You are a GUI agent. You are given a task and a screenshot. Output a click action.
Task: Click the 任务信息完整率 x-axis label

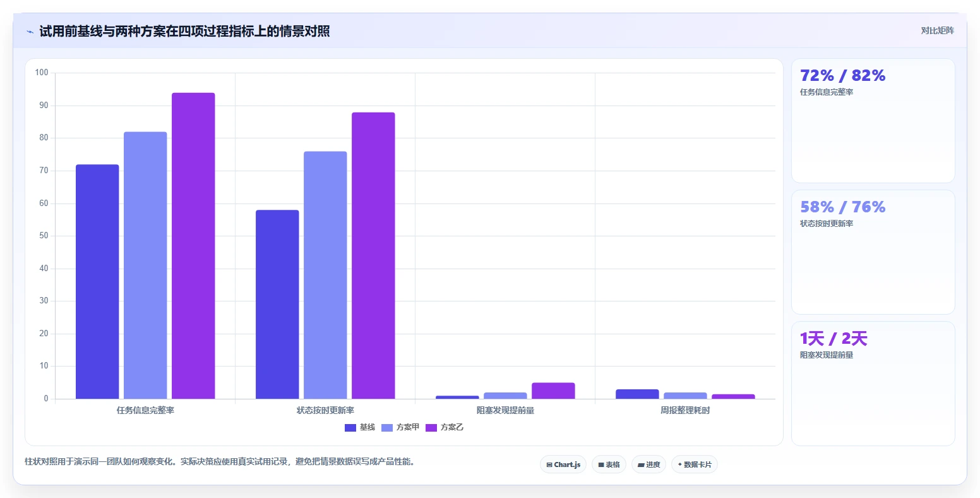pyautogui.click(x=145, y=411)
